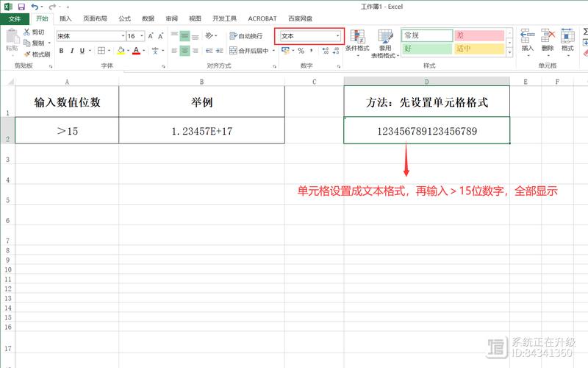Switch to the 公式 Formulas tab
This screenshot has width=588, height=368.
(124, 18)
